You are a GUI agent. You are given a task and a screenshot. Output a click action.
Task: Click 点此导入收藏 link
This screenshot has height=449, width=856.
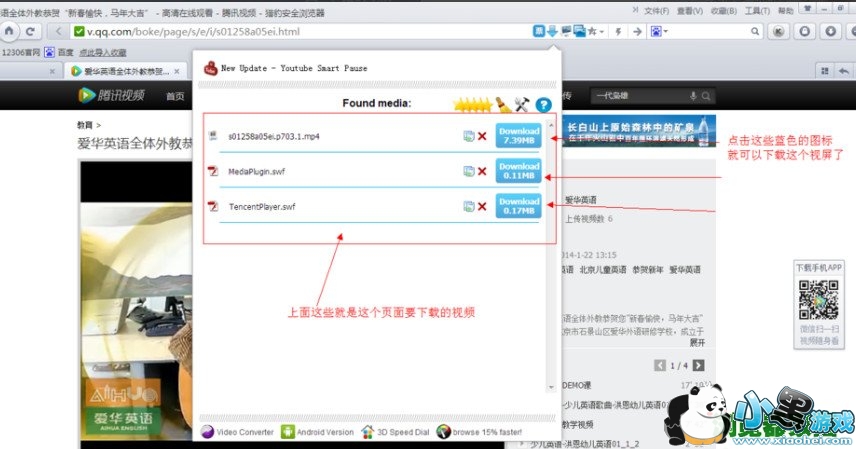click(x=103, y=52)
